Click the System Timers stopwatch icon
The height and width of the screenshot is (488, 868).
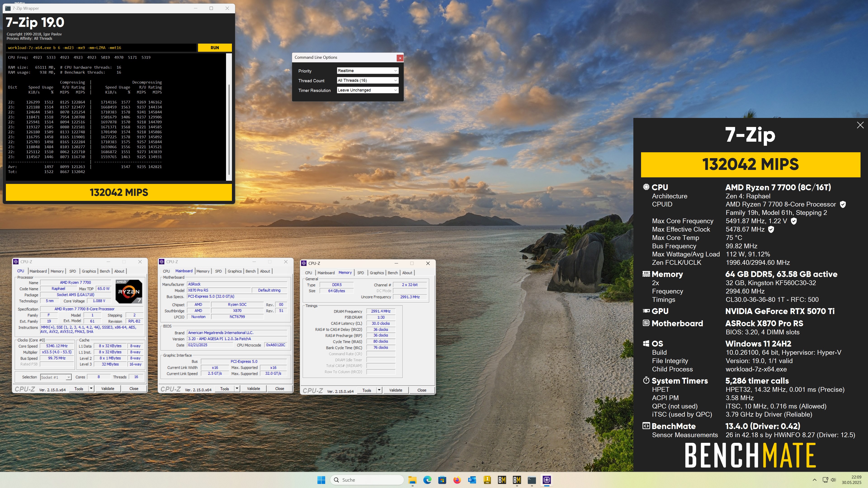646,380
